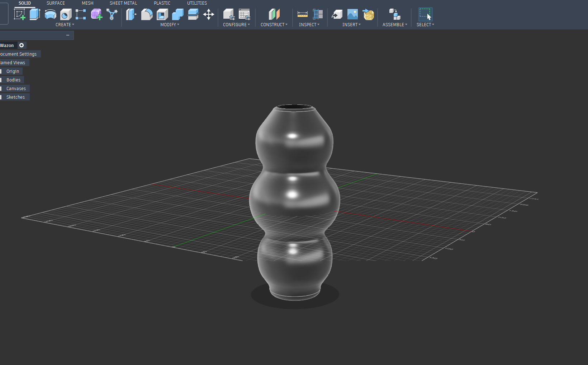Image resolution: width=588 pixels, height=365 pixels.
Task: Click the Shell tool icon
Action: (162, 14)
